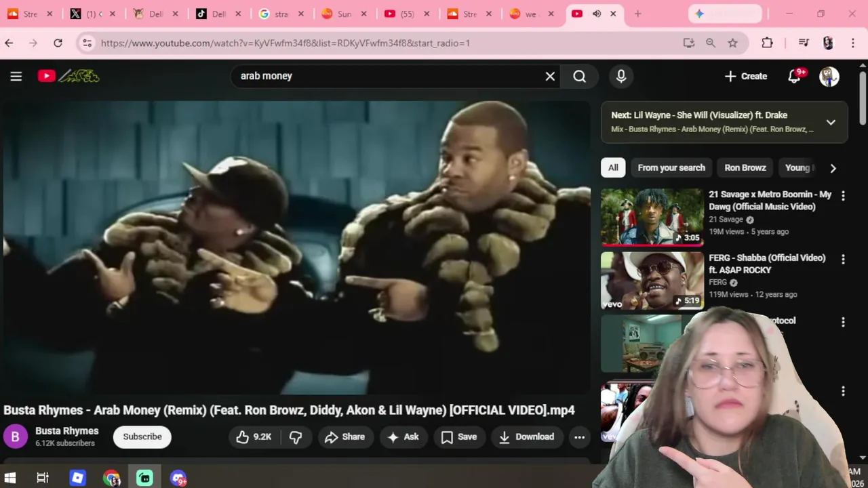Image resolution: width=868 pixels, height=488 pixels.
Task: Open the Chrome profile avatar
Action: click(828, 43)
